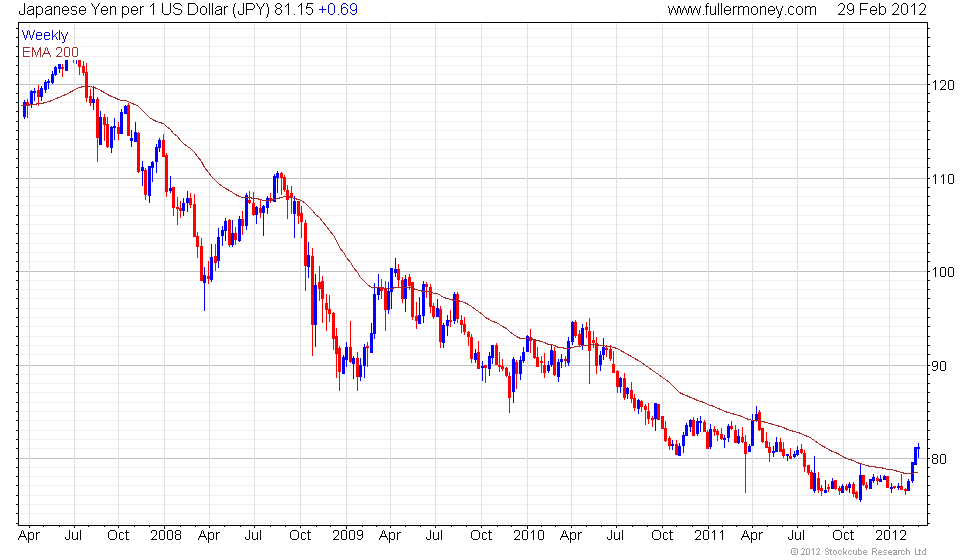The image size is (980, 560).
Task: Click the first 'Apr' label at the axis start
Action: 29,536
